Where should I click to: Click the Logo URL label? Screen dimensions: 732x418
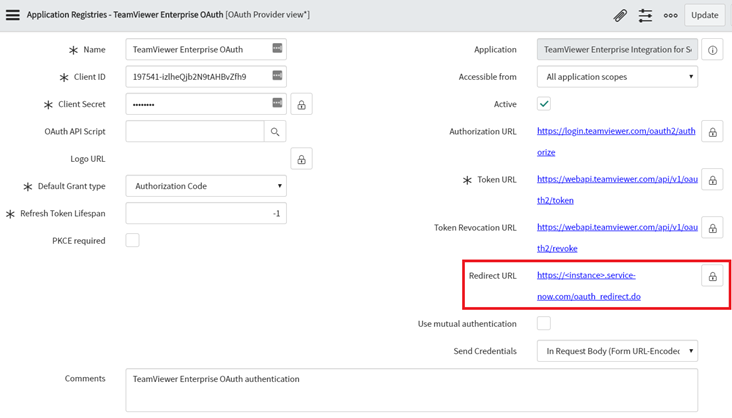[88, 159]
